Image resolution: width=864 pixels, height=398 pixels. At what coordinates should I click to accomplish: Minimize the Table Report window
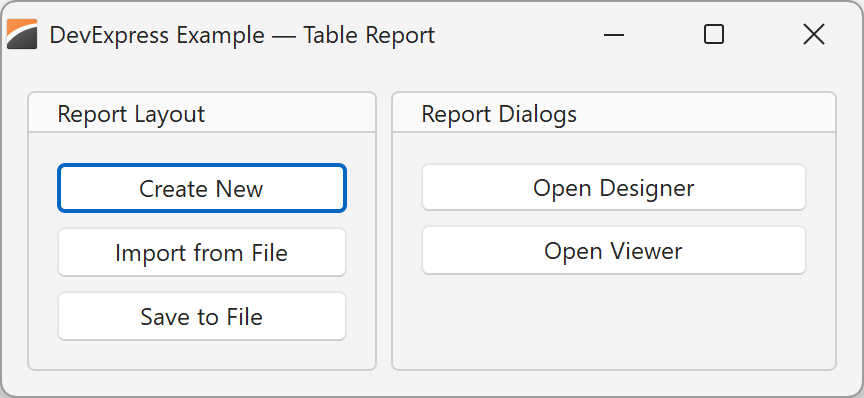point(614,35)
